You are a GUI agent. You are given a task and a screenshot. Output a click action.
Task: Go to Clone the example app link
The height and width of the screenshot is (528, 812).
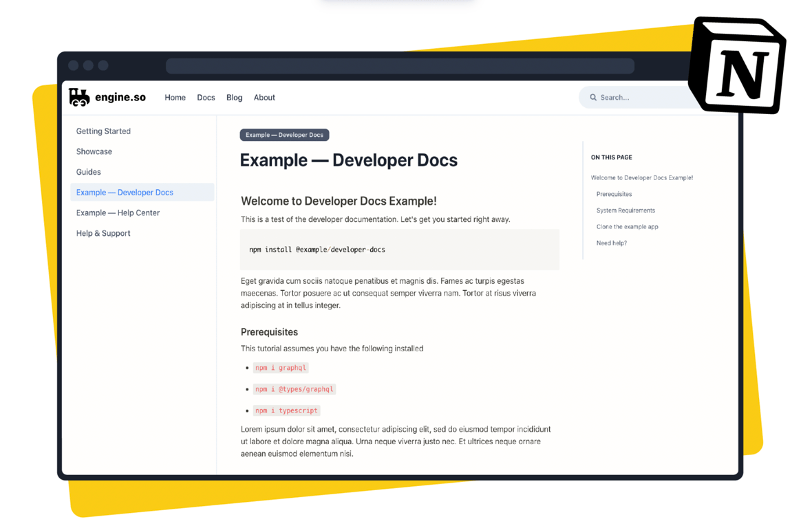[627, 227]
